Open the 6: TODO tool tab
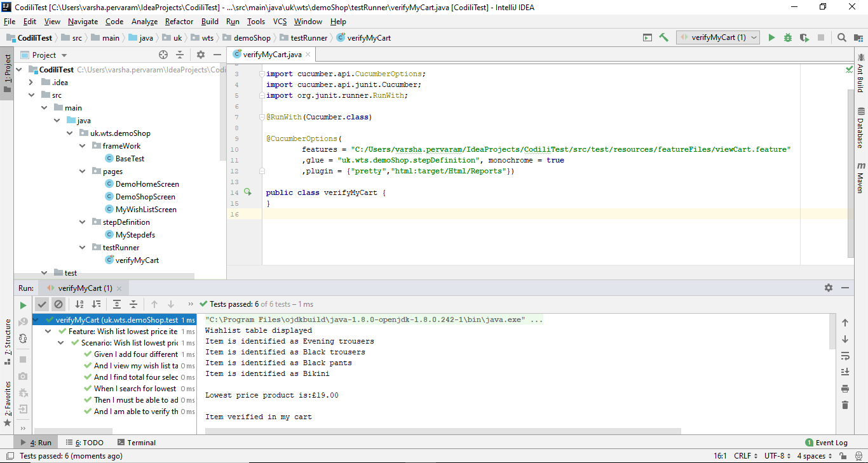Screen dimensions: 868x463 tap(85, 443)
